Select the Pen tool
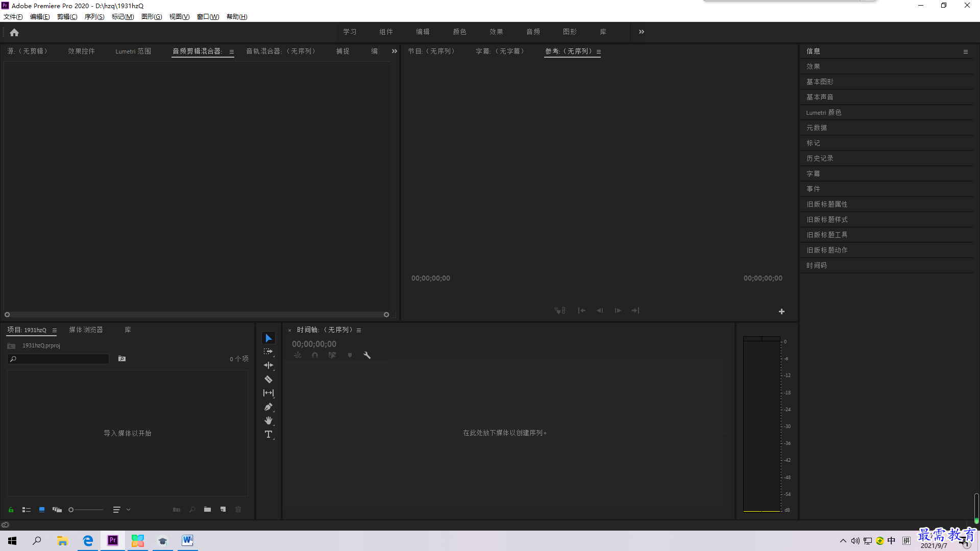 268,407
